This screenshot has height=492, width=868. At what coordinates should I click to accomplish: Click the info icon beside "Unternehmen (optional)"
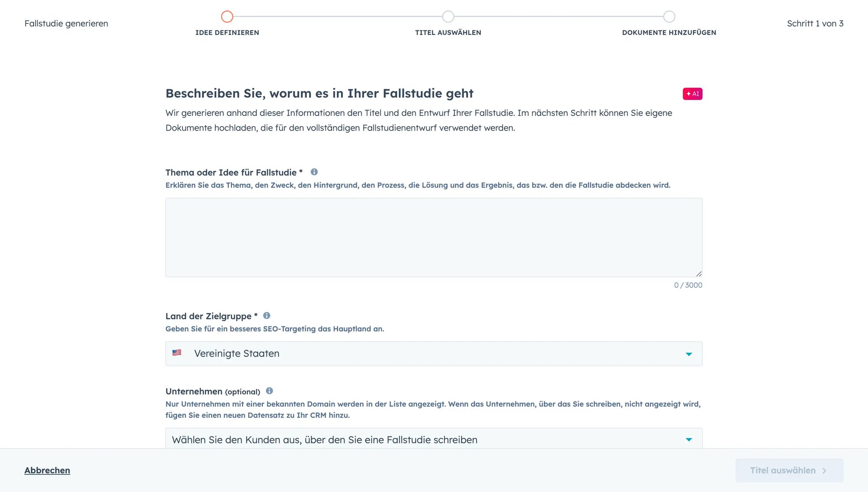point(269,390)
